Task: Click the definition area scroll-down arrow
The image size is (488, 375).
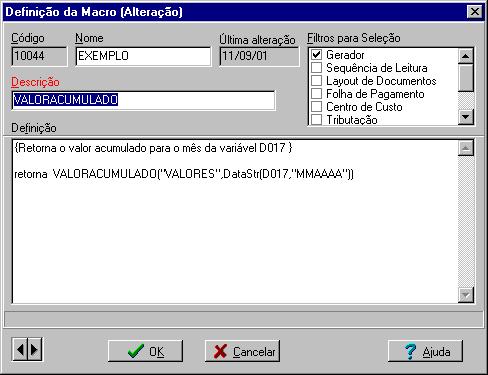Action: pos(466,295)
